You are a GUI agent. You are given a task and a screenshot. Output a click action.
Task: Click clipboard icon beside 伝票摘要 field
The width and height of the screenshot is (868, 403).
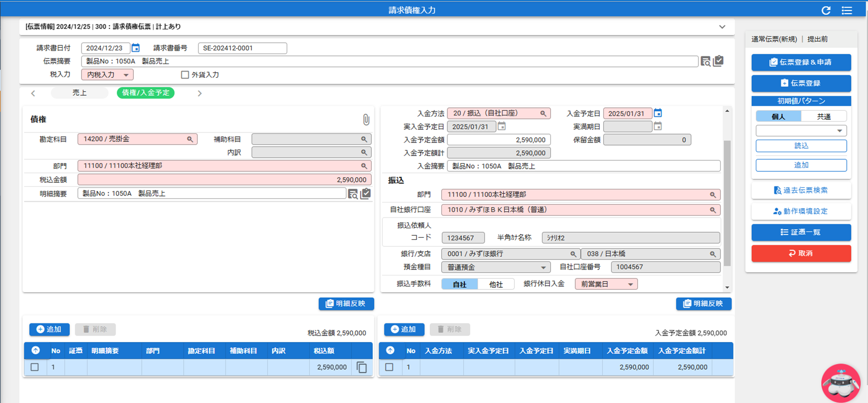click(719, 61)
